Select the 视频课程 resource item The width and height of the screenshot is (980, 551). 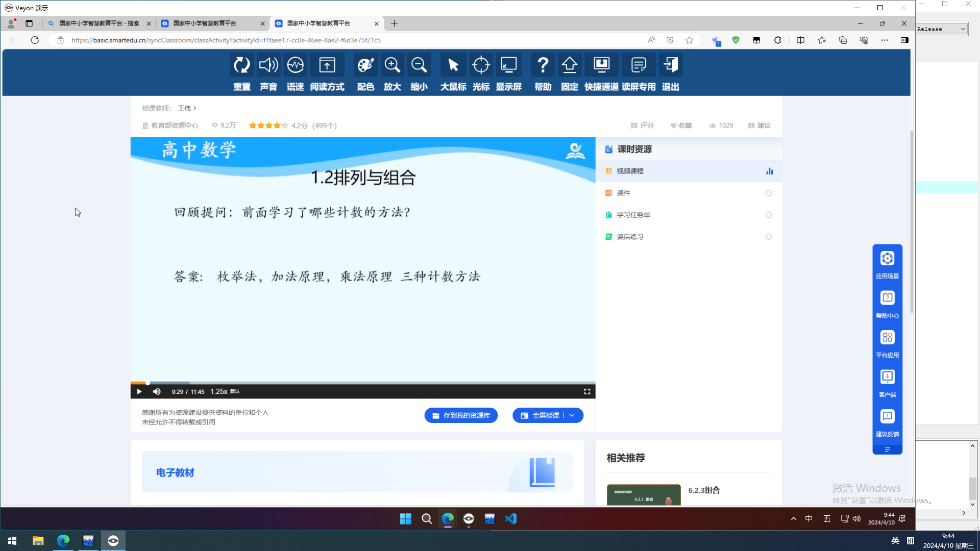pyautogui.click(x=630, y=171)
